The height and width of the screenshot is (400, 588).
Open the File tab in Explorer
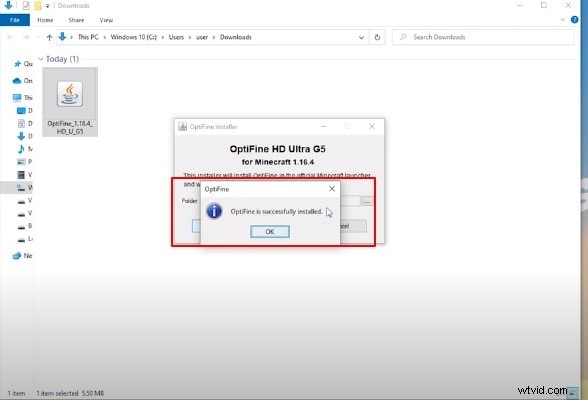tap(15, 20)
